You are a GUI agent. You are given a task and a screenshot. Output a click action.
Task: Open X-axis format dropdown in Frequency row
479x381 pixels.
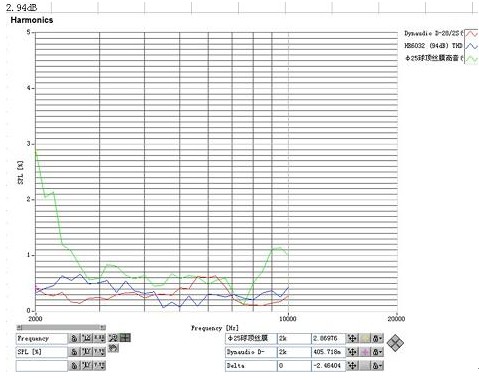tap(100, 339)
